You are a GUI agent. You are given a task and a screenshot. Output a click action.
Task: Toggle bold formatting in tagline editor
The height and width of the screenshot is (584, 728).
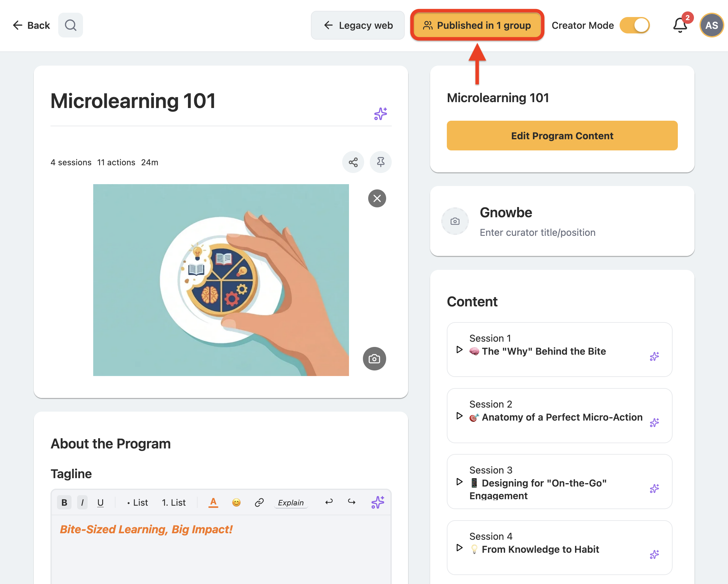pos(64,503)
